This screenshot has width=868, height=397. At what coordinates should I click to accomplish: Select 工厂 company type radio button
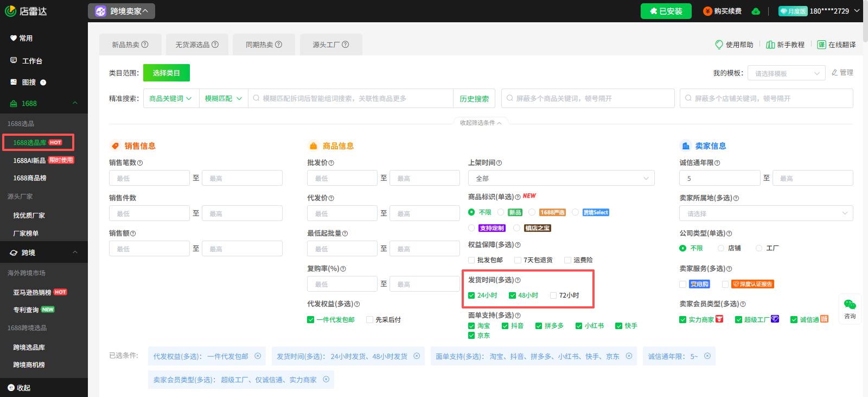pyautogui.click(x=759, y=248)
